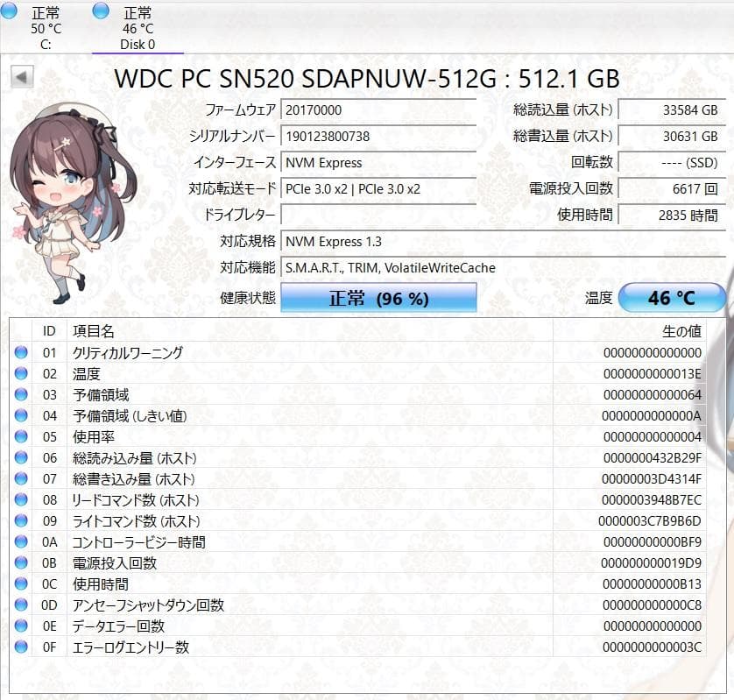Click the blue status orb for Disk 0

[x=101, y=11]
